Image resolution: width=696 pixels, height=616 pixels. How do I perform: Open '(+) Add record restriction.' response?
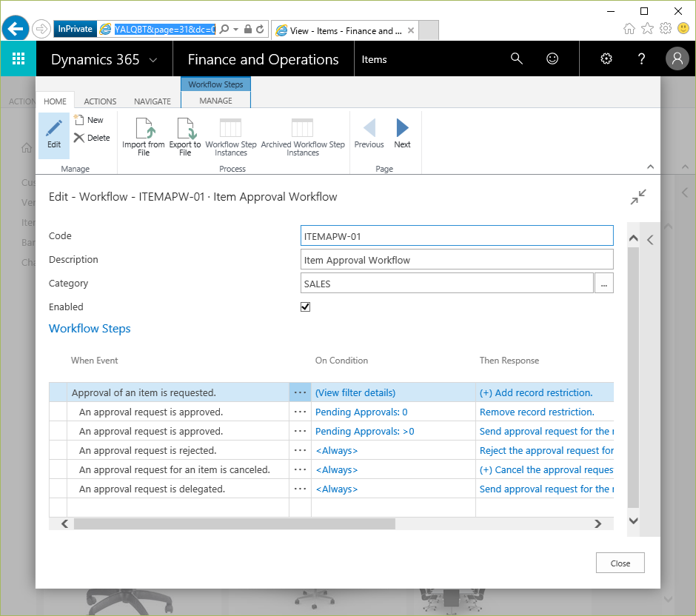[x=536, y=392]
